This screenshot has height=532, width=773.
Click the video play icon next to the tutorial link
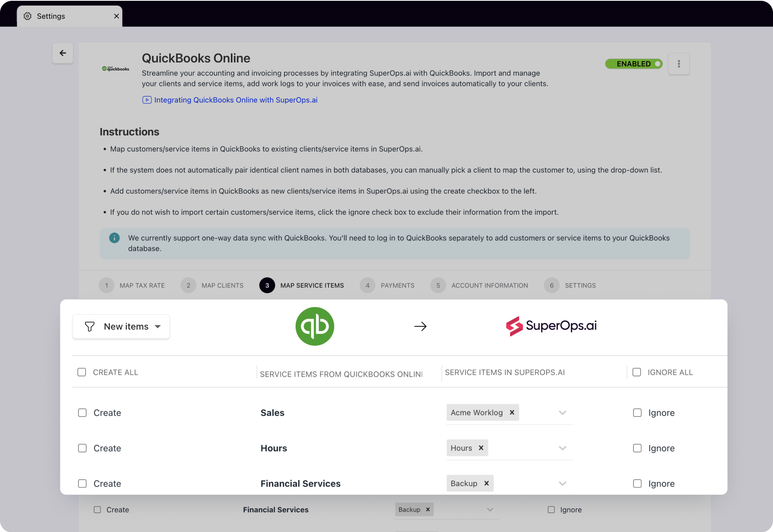[147, 100]
